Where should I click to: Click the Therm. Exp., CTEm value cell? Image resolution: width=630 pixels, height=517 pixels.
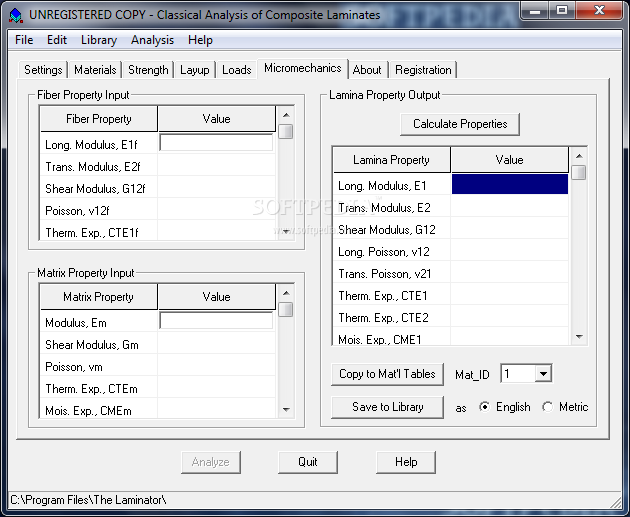click(217, 388)
